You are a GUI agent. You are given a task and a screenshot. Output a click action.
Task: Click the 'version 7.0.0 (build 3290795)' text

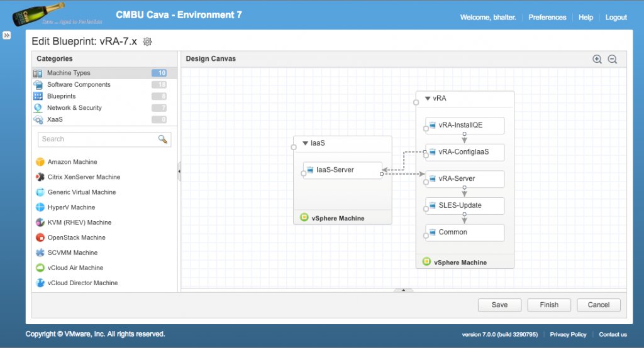[499, 334]
